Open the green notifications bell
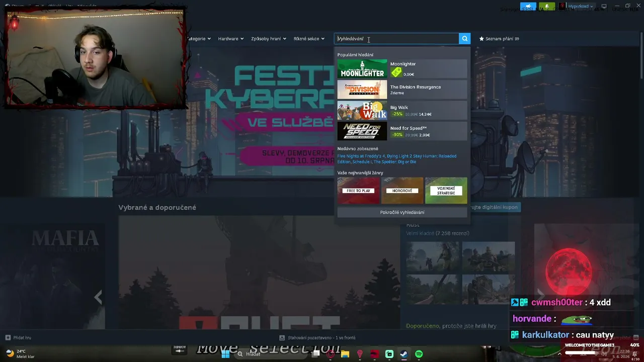The width and height of the screenshot is (644, 362). [x=546, y=7]
